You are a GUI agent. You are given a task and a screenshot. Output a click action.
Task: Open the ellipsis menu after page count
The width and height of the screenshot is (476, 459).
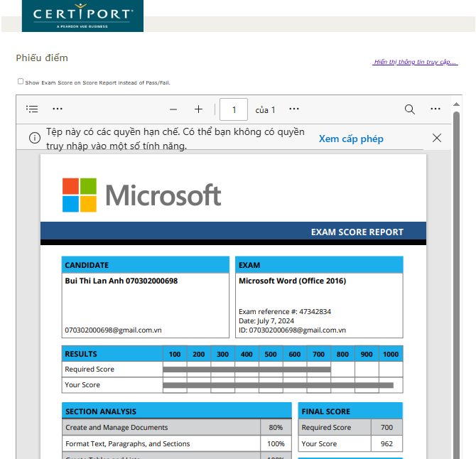pos(294,109)
